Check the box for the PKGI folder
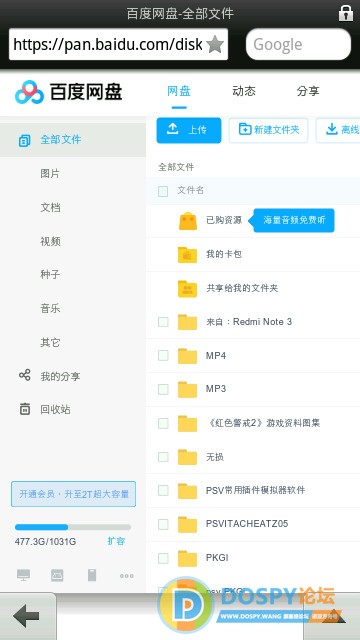This screenshot has width=360, height=640. pyautogui.click(x=163, y=558)
